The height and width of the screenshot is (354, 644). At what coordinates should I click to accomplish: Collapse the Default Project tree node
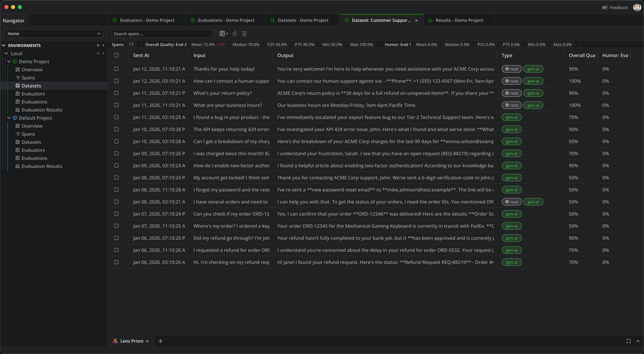coord(9,118)
